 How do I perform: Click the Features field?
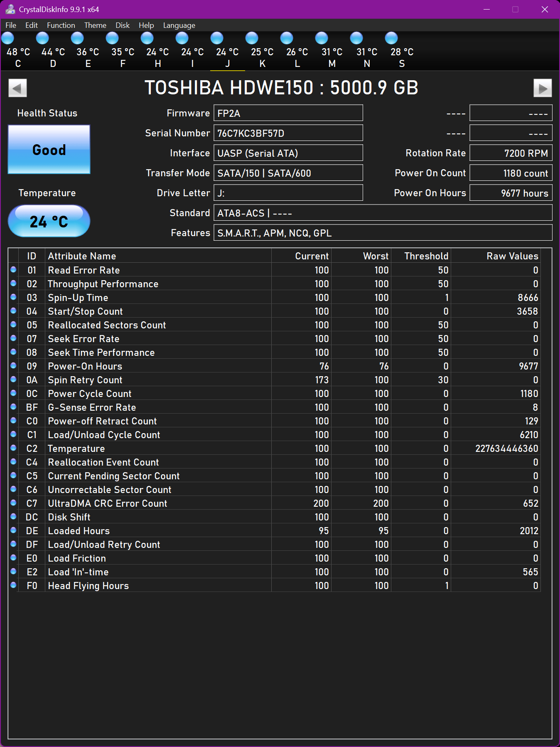click(383, 233)
